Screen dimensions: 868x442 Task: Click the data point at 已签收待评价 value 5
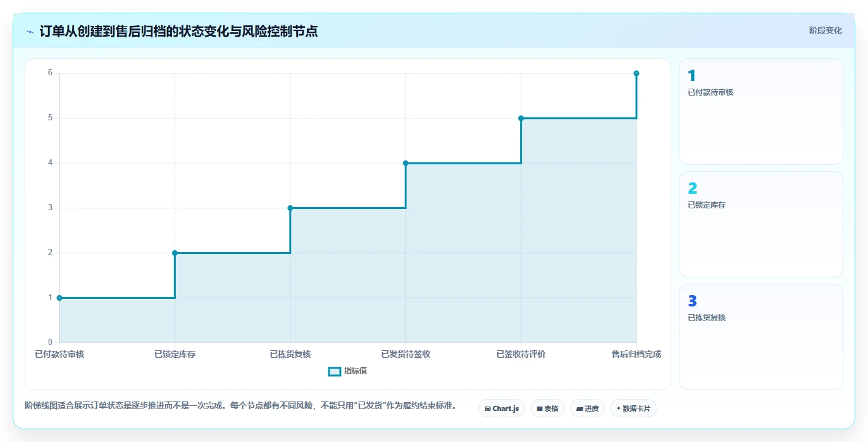[521, 118]
